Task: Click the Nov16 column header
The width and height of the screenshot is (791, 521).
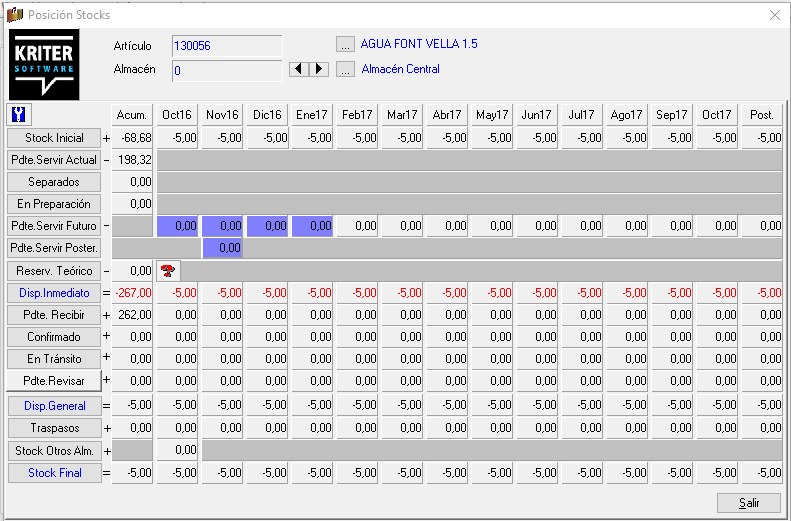Action: (x=222, y=115)
